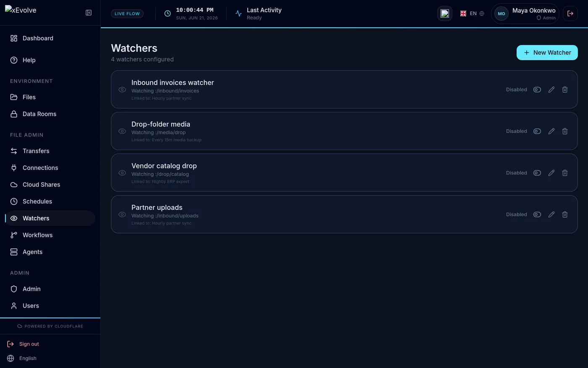Screen dimensions: 588x368
Task: Delete the Drop-folder media watcher
Action: point(565,131)
